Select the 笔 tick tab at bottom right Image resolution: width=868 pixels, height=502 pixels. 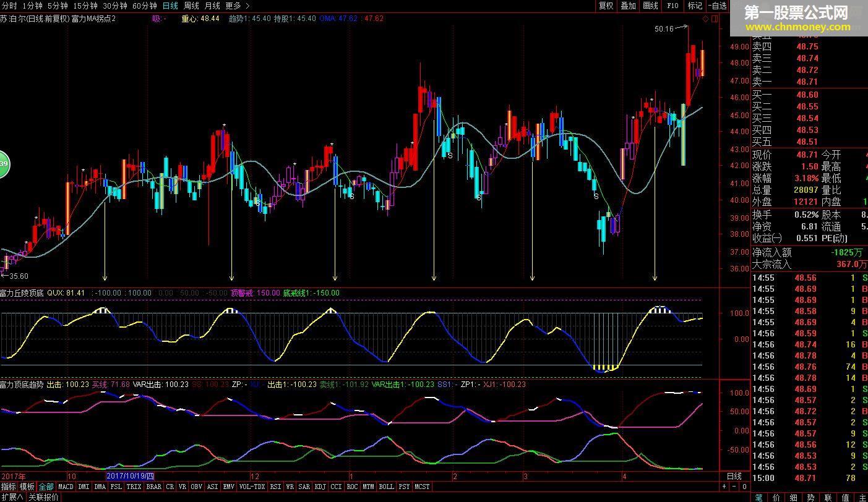coord(760,497)
